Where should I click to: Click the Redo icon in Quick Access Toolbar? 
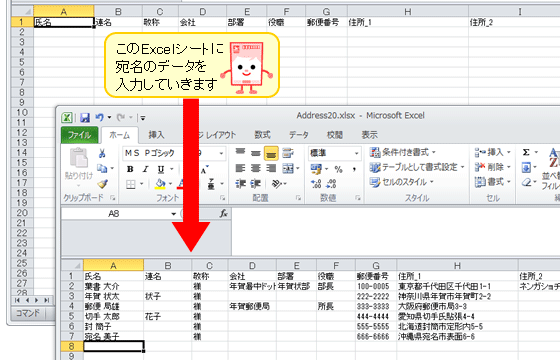click(x=121, y=118)
